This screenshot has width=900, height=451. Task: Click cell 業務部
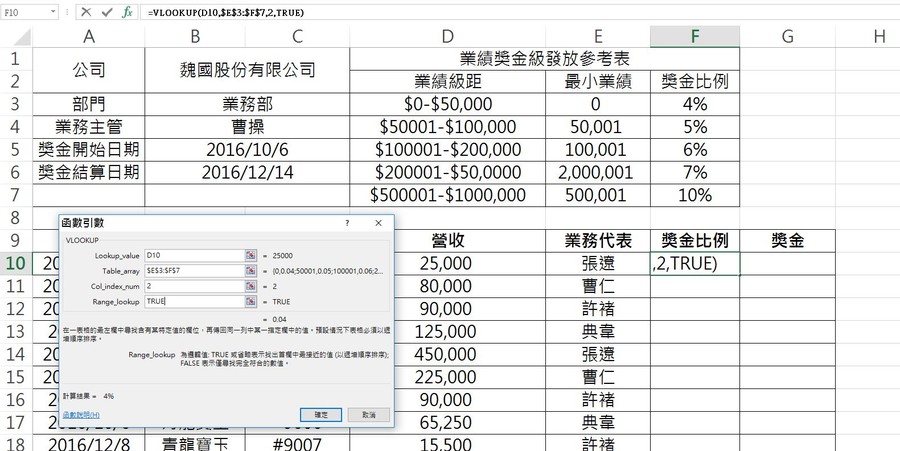pos(247,104)
